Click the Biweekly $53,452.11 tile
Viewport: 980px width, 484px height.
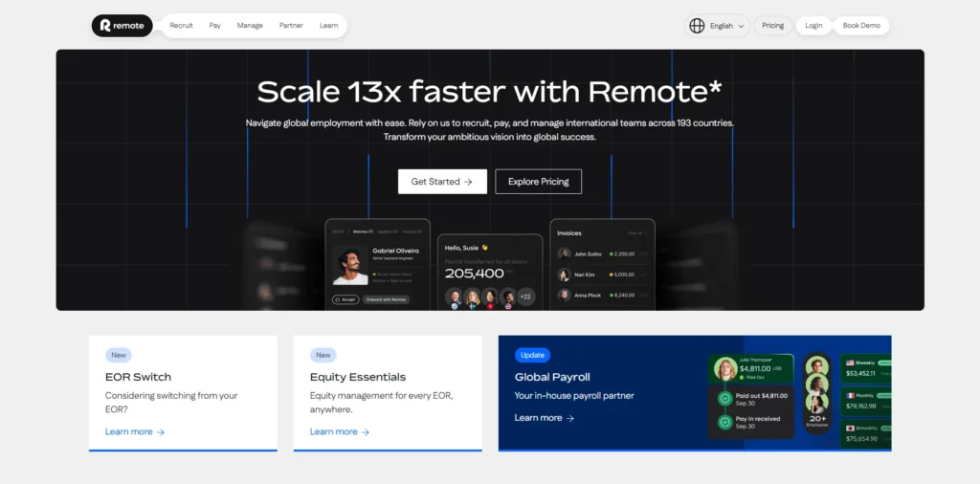point(865,368)
